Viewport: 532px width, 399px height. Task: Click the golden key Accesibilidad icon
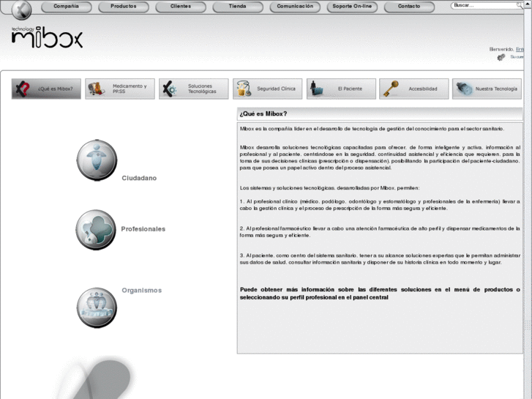(391, 89)
